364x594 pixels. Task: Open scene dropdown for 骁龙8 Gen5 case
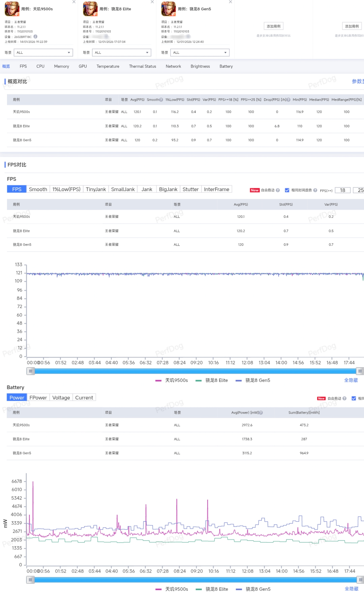[200, 53]
